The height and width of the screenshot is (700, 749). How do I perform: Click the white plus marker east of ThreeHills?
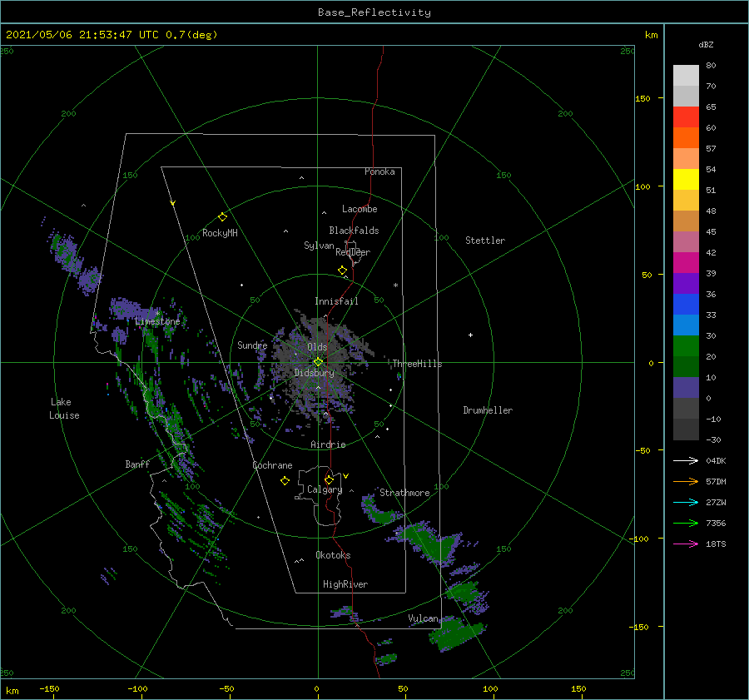click(470, 335)
